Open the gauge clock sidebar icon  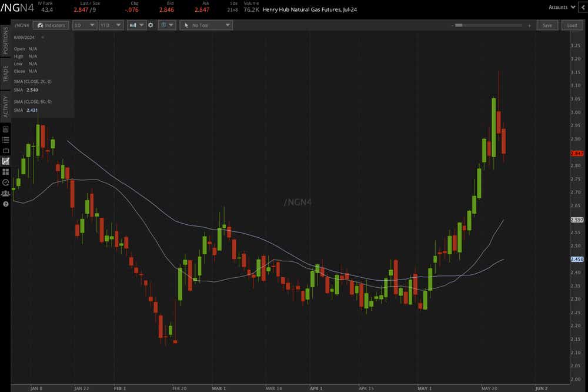click(6, 182)
